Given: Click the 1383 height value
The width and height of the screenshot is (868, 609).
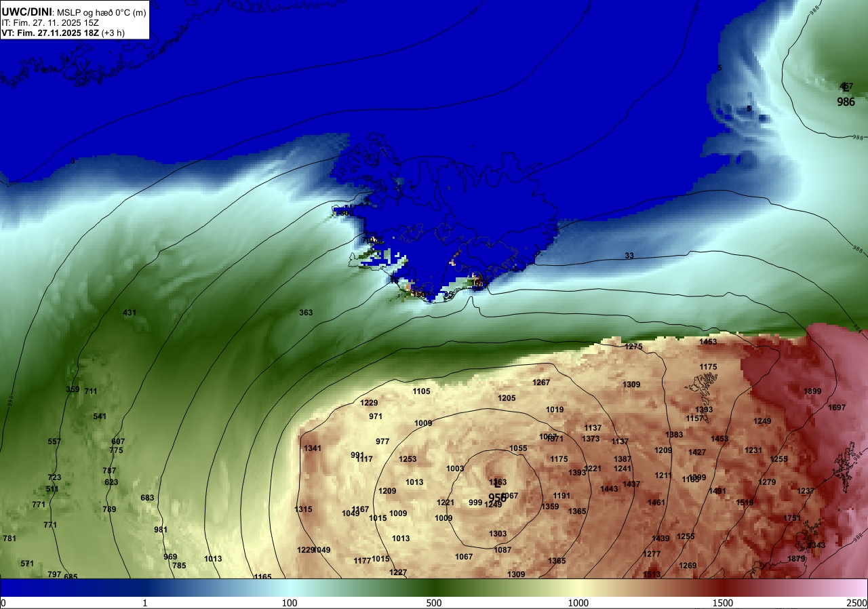Looking at the screenshot, I should pos(674,435).
